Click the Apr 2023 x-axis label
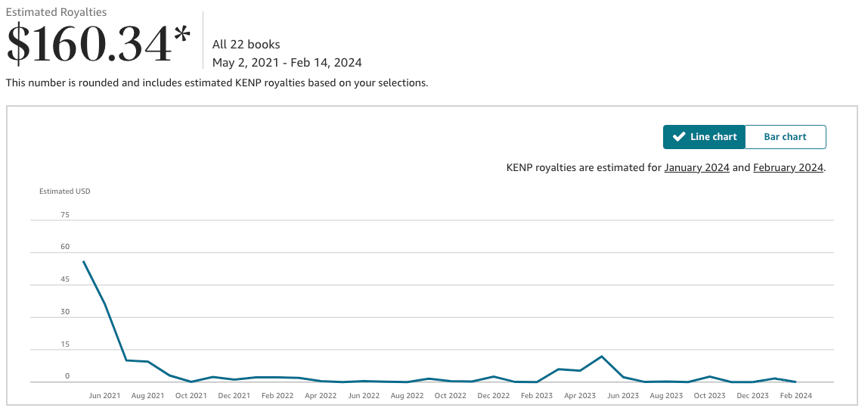Viewport: 868px width, 408px height. (580, 396)
